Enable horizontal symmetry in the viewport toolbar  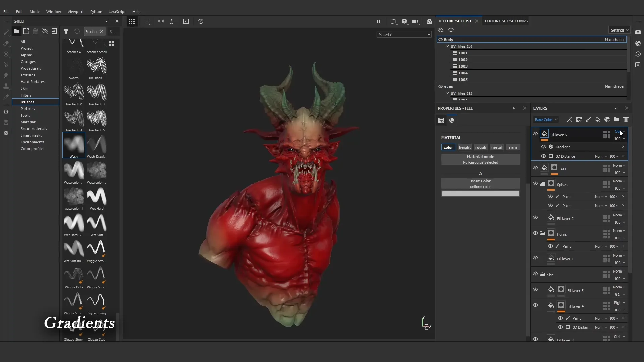[x=161, y=21]
